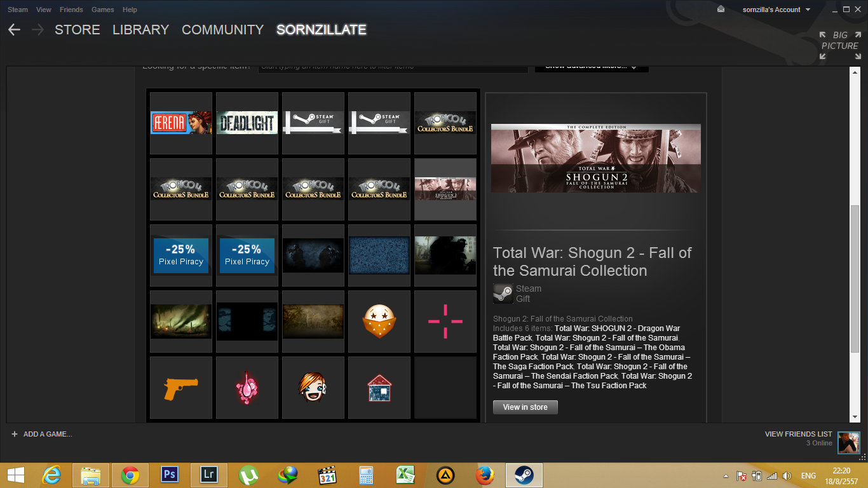Go to the COMMUNITY tab

[x=222, y=30]
